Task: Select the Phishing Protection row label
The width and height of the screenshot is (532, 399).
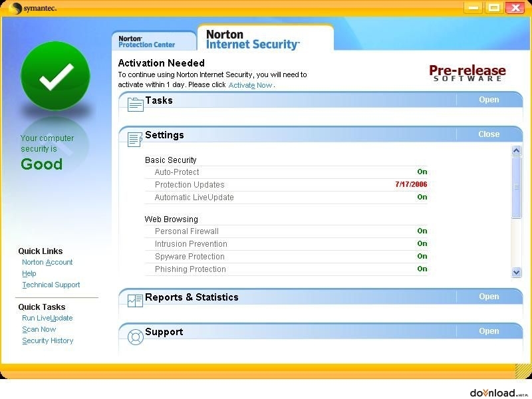Action: coord(190,269)
